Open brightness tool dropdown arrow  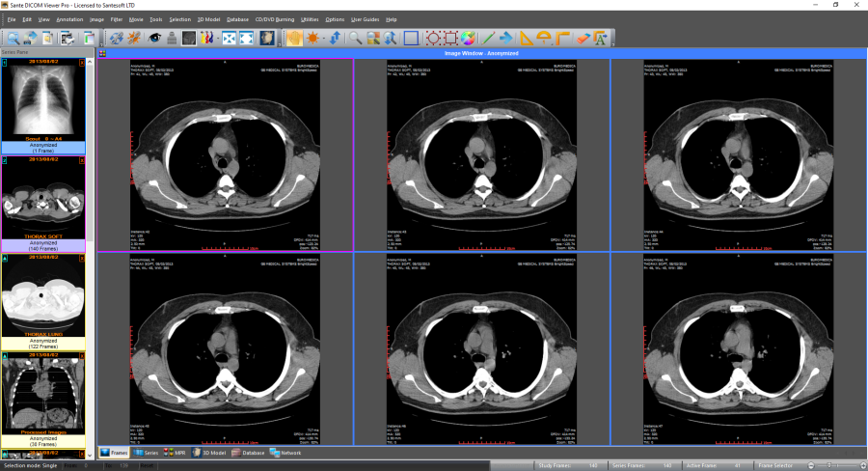click(323, 38)
